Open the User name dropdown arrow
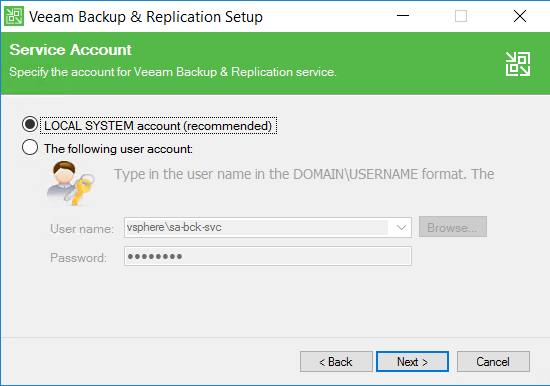This screenshot has height=386, width=550. click(401, 227)
